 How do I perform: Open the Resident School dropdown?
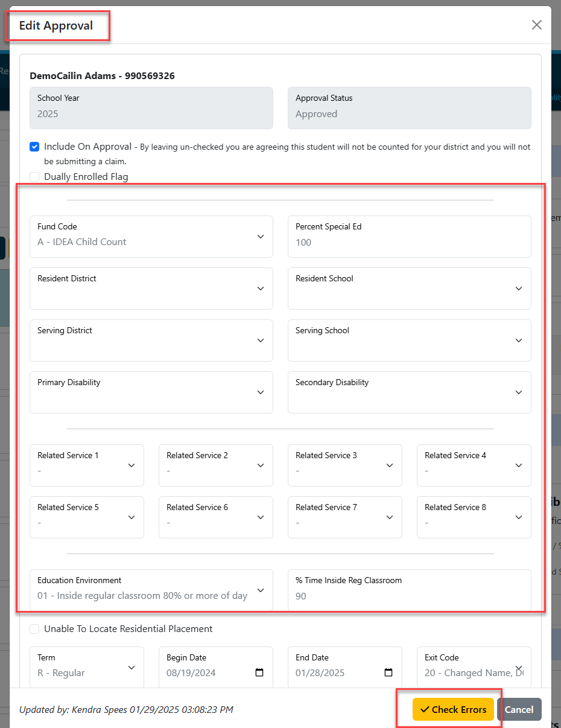(410, 289)
